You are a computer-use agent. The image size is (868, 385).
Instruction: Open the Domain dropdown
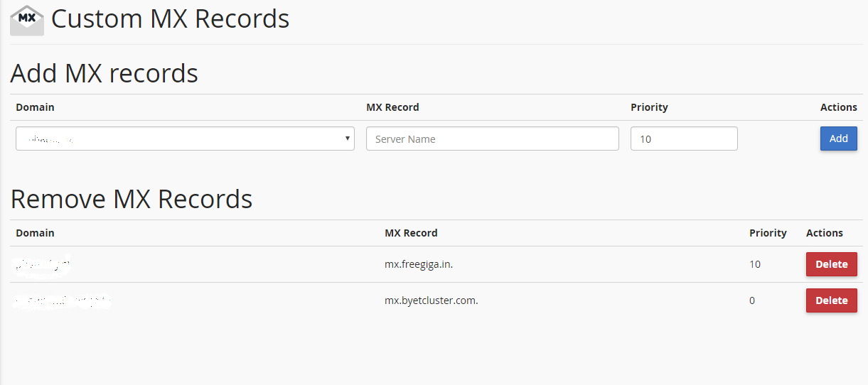click(x=185, y=139)
